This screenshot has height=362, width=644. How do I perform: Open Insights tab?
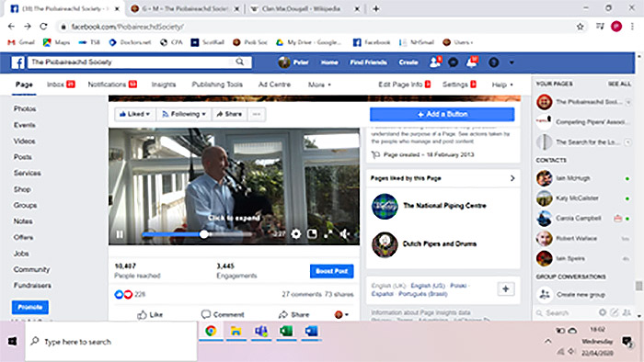164,85
